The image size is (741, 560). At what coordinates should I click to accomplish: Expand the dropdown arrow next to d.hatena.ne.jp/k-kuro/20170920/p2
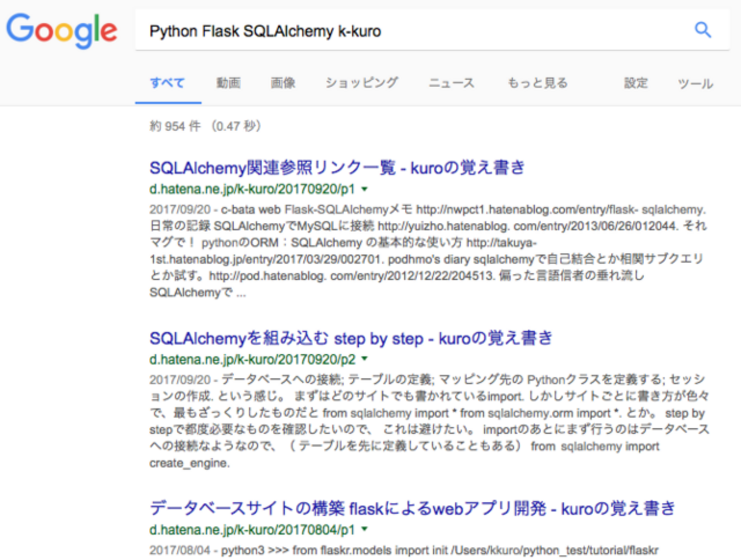pyautogui.click(x=365, y=359)
